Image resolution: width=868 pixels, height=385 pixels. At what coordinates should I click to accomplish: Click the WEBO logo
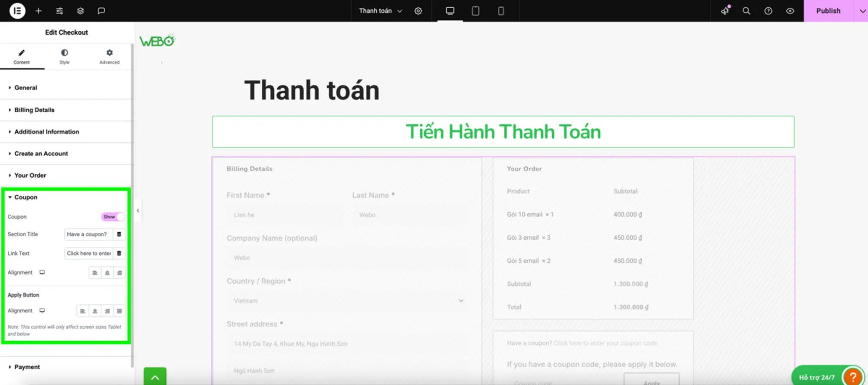pyautogui.click(x=157, y=41)
